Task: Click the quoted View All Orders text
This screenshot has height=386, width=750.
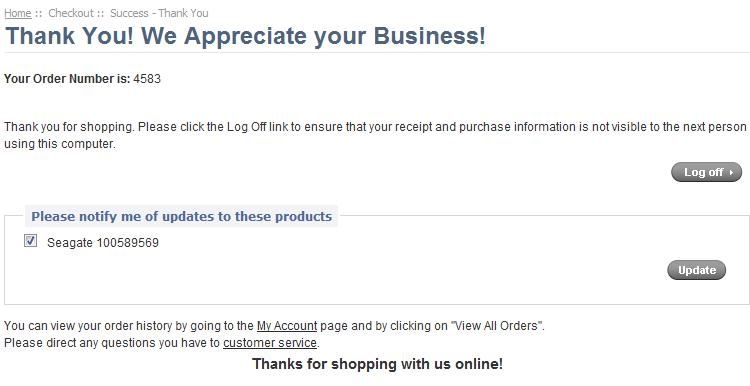Action: (497, 326)
